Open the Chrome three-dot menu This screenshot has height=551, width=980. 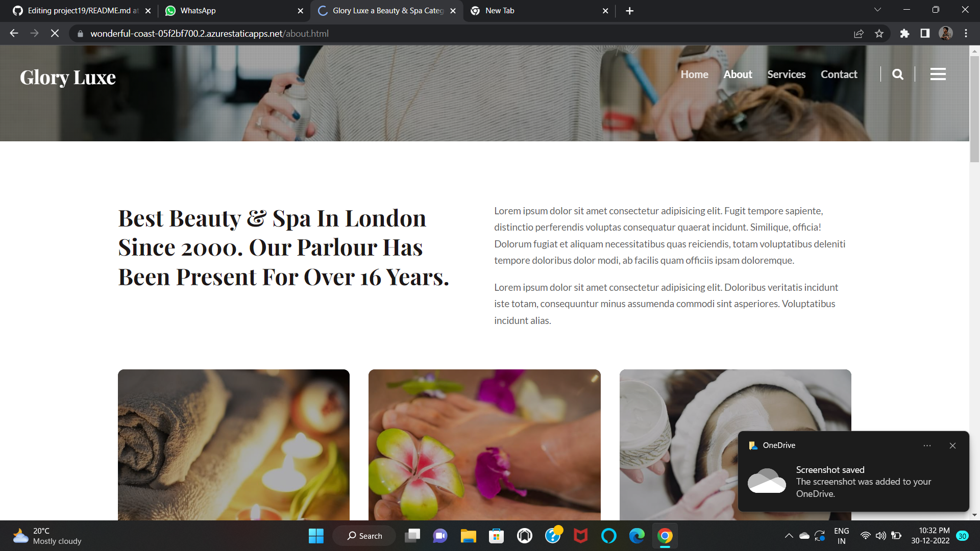[x=966, y=34]
